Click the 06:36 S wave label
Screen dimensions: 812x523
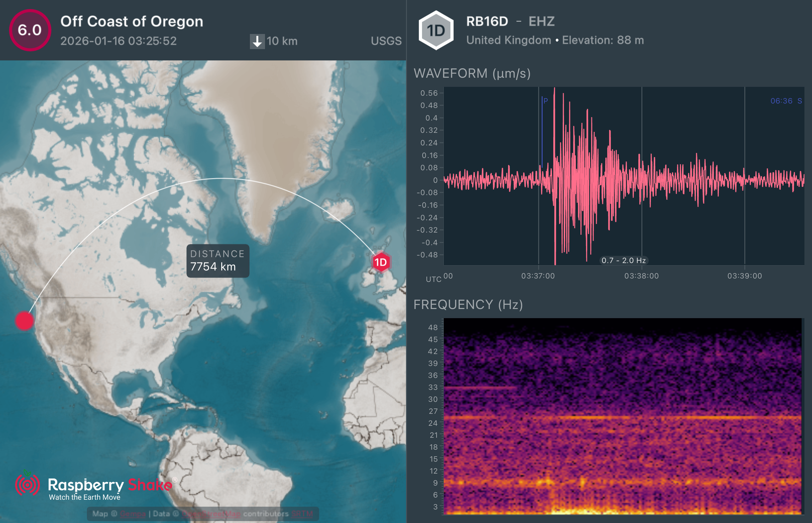786,101
